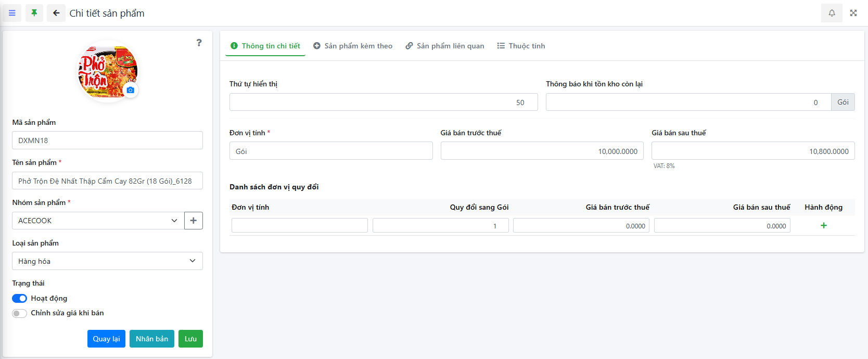Viewport: 868px width, 359px height.
Task: Go back using the arrow icon
Action: (56, 13)
